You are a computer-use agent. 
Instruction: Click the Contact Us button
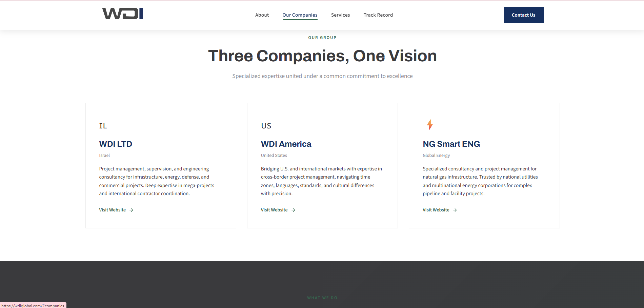(x=523, y=15)
